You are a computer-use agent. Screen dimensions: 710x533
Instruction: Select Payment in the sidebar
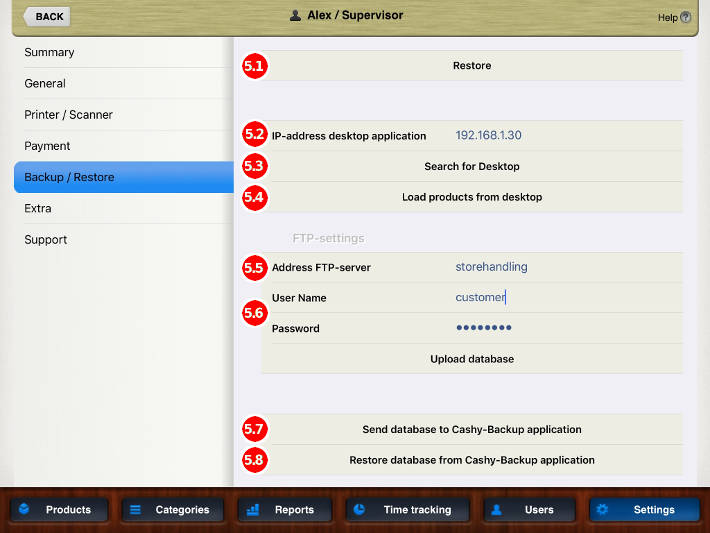click(48, 146)
